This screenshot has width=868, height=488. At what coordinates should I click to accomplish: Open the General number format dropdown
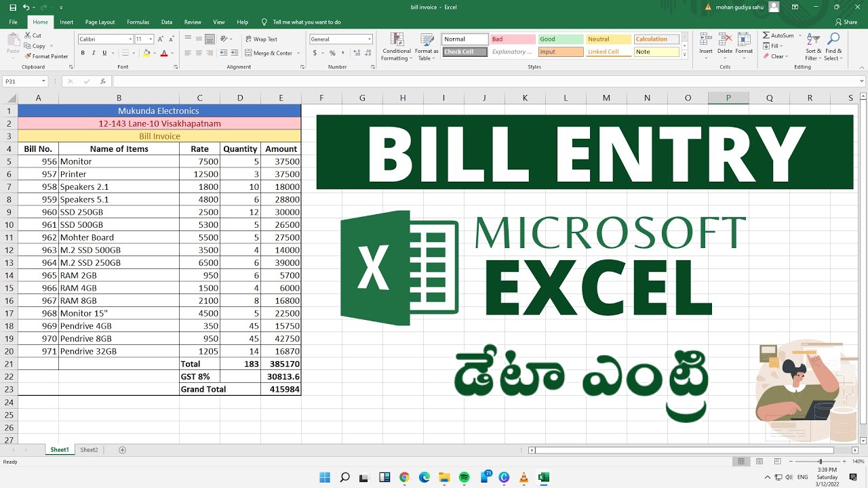370,39
